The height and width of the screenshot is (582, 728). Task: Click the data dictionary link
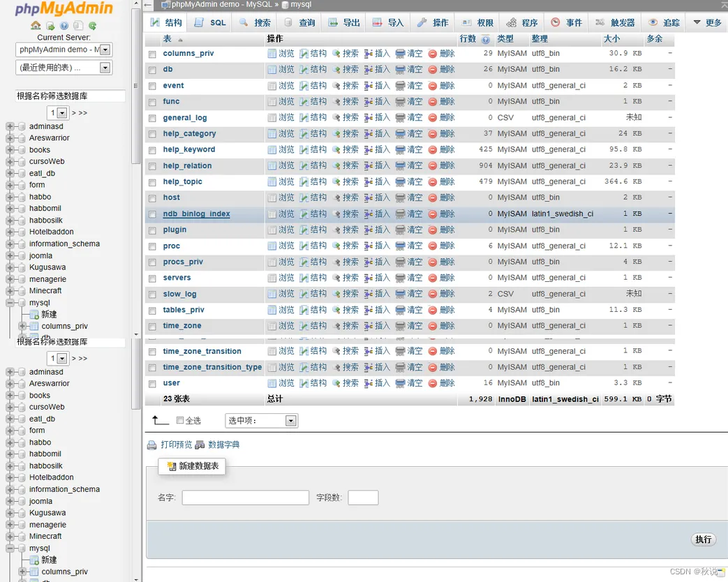pyautogui.click(x=224, y=445)
